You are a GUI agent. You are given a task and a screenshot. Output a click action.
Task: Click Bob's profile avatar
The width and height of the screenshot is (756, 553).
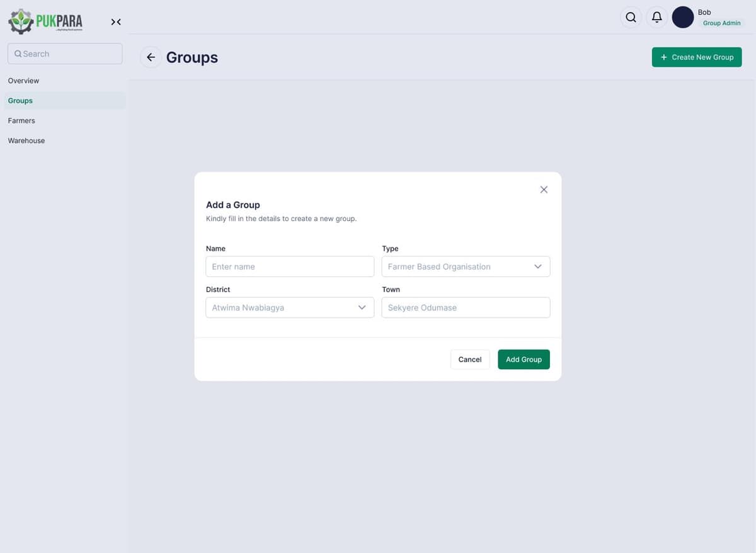[x=683, y=17]
